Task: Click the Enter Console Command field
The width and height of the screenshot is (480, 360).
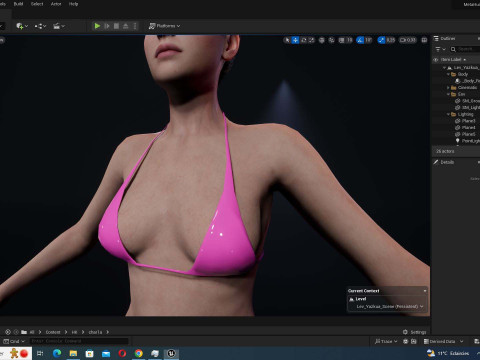Action: 79,341
